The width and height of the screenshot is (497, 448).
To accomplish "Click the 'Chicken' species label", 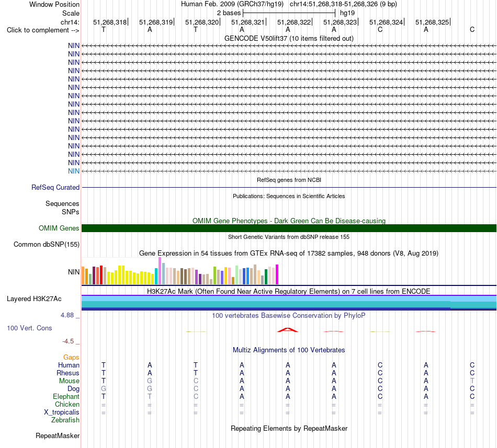I will (67, 404).
